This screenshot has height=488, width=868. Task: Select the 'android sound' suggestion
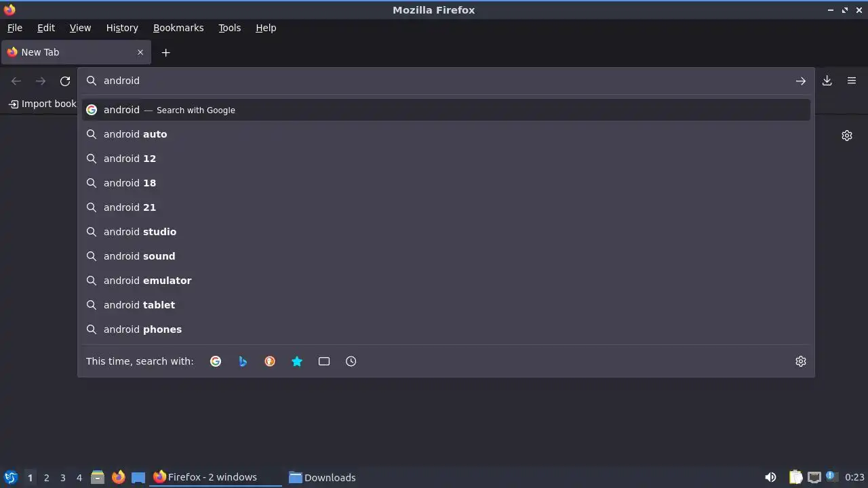coord(446,256)
